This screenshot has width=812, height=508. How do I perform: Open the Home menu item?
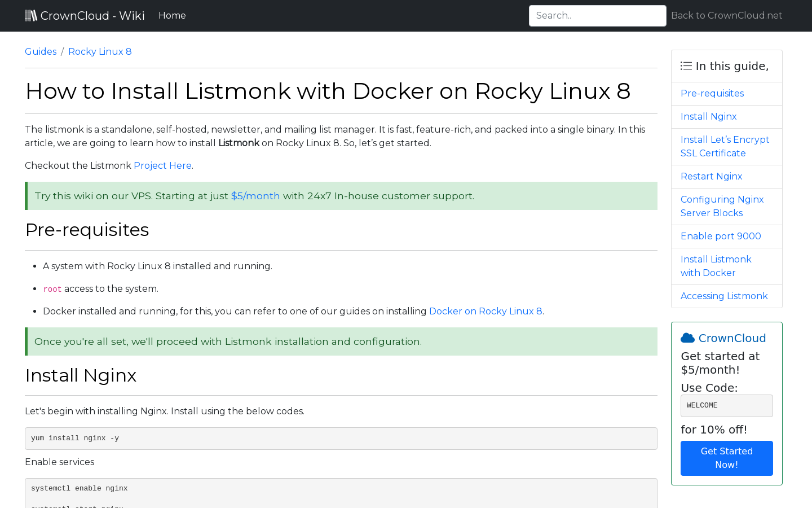(x=172, y=15)
